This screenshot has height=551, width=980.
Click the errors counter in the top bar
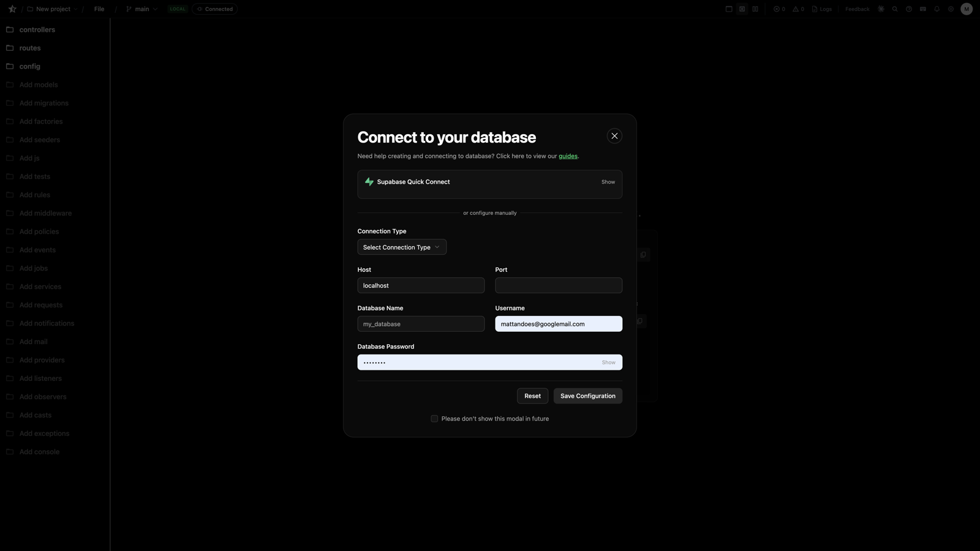778,9
